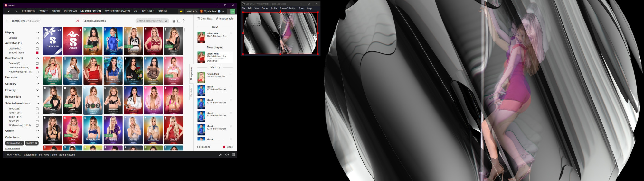Viewport: 644px width, 181px height.
Task: Open the EVENTS tab
Action: (x=43, y=11)
